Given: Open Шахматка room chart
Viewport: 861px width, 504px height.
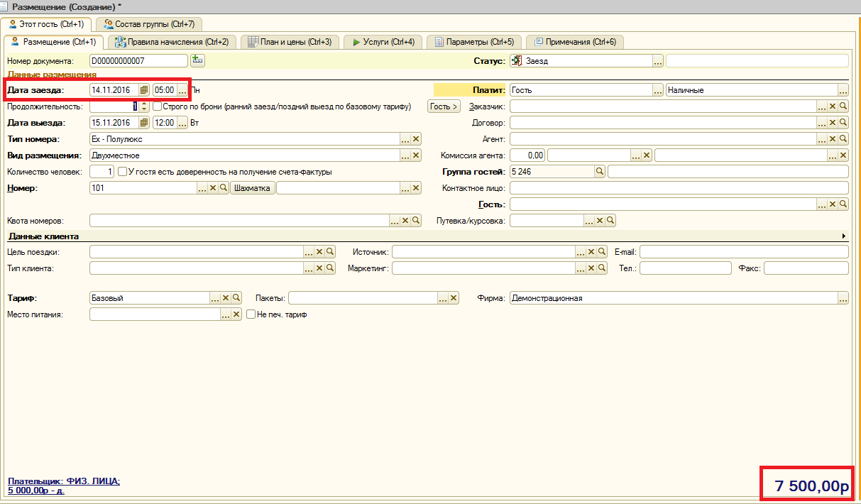Looking at the screenshot, I should (x=253, y=188).
